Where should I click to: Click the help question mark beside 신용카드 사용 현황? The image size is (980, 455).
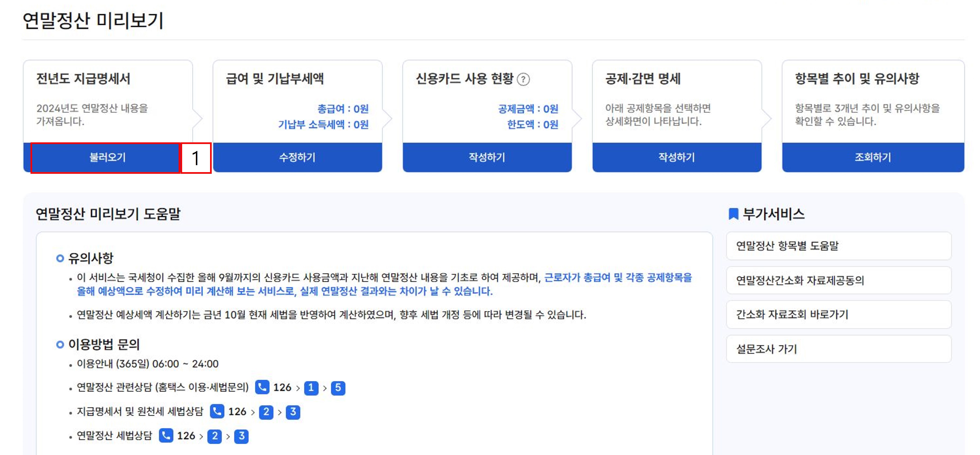[x=524, y=80]
